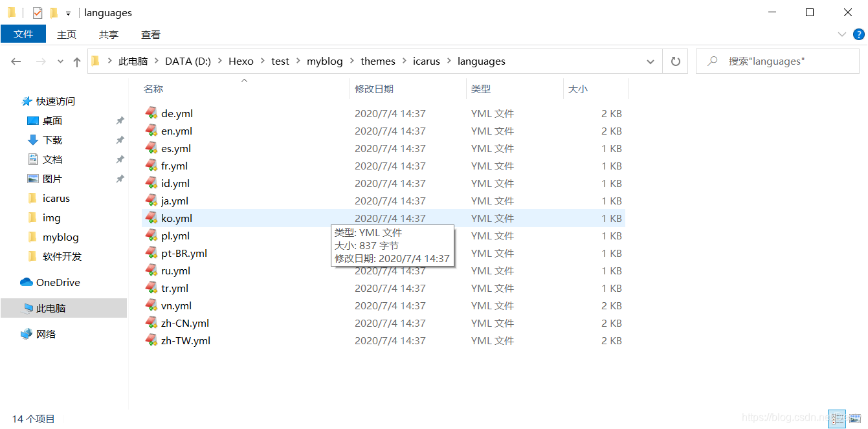Switch to large thumbnails view icon
The height and width of the screenshot is (429, 868).
[854, 419]
